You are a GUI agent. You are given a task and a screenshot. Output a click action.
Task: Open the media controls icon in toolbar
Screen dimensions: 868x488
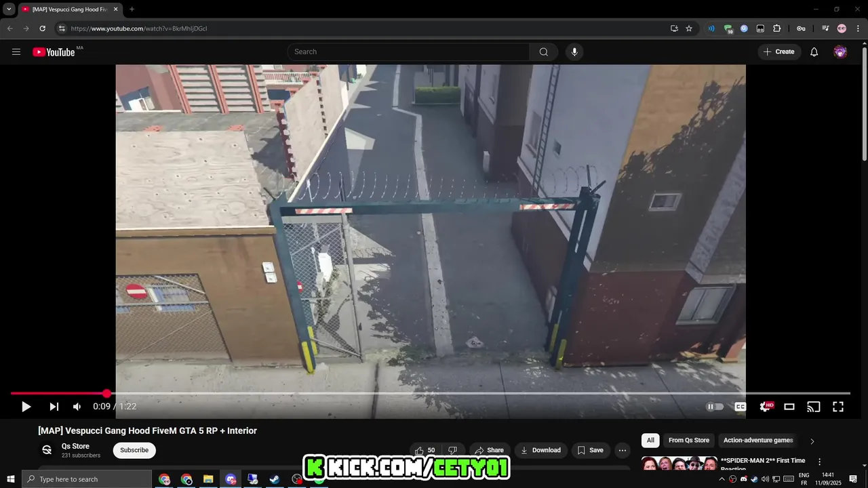coord(825,28)
